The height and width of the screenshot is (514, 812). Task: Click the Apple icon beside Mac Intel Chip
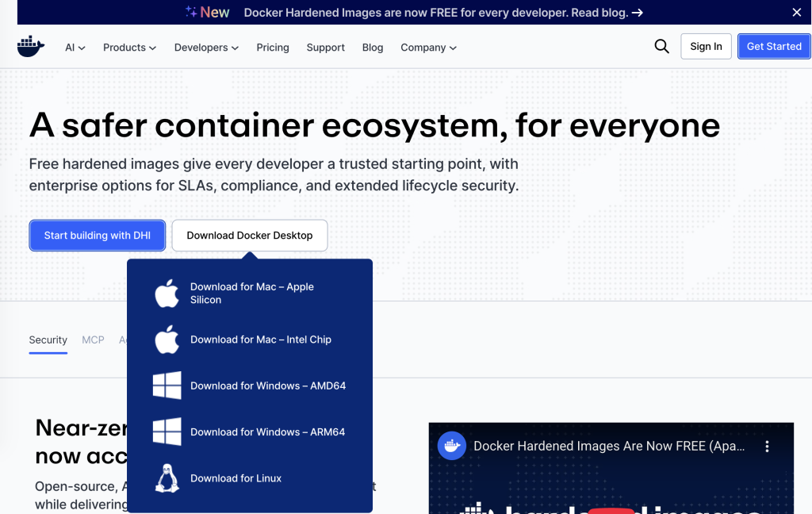[x=167, y=339]
